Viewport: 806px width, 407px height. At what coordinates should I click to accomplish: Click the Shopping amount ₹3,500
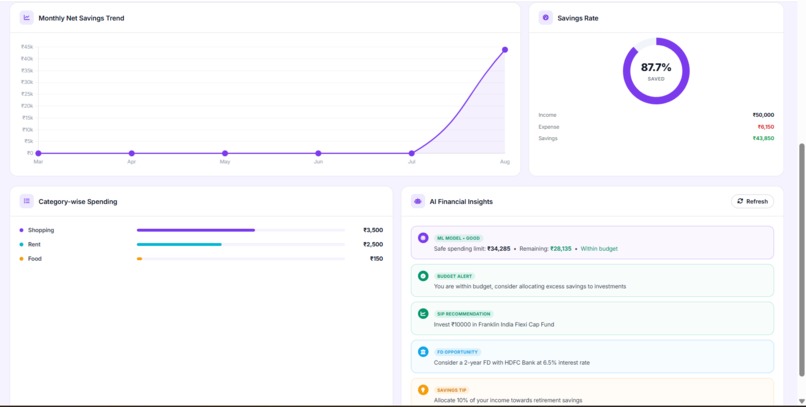tap(373, 230)
